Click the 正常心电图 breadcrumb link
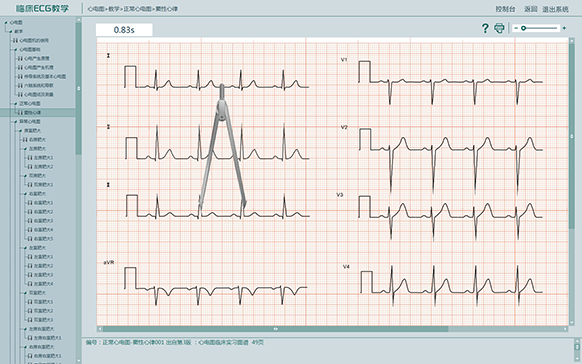This screenshot has height=364, width=582. [x=137, y=9]
